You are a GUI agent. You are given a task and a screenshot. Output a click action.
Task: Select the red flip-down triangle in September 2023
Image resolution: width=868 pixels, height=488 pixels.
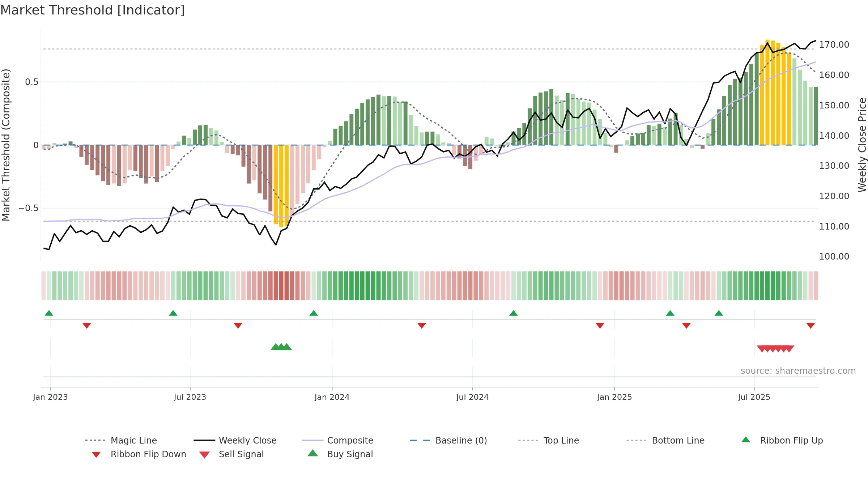(238, 326)
